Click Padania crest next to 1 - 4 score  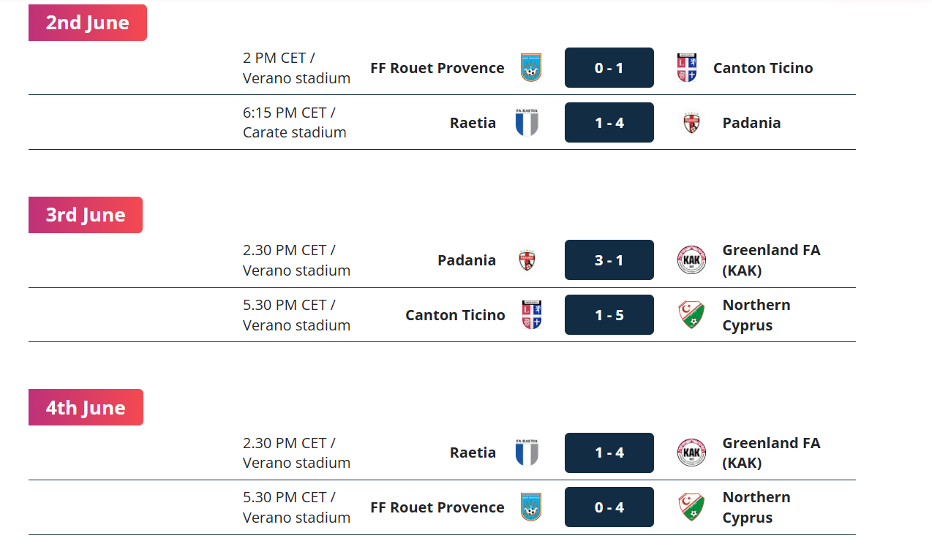691,122
